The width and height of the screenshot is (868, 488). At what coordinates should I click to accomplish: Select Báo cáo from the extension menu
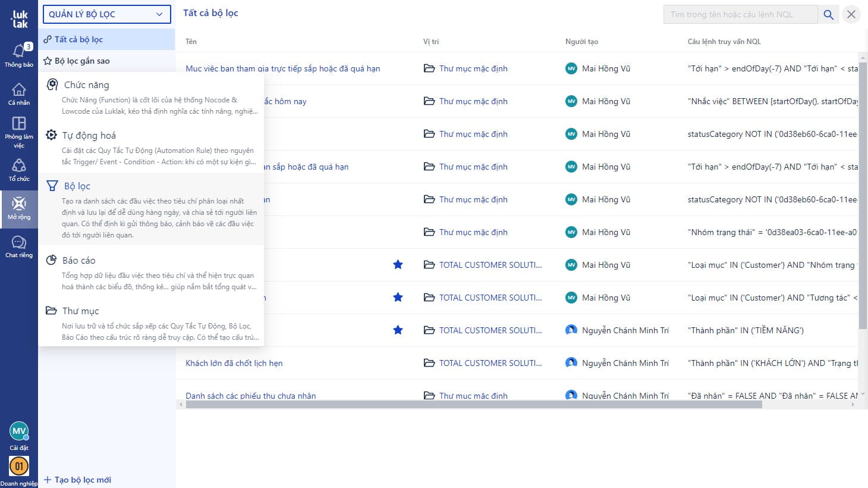[78, 261]
